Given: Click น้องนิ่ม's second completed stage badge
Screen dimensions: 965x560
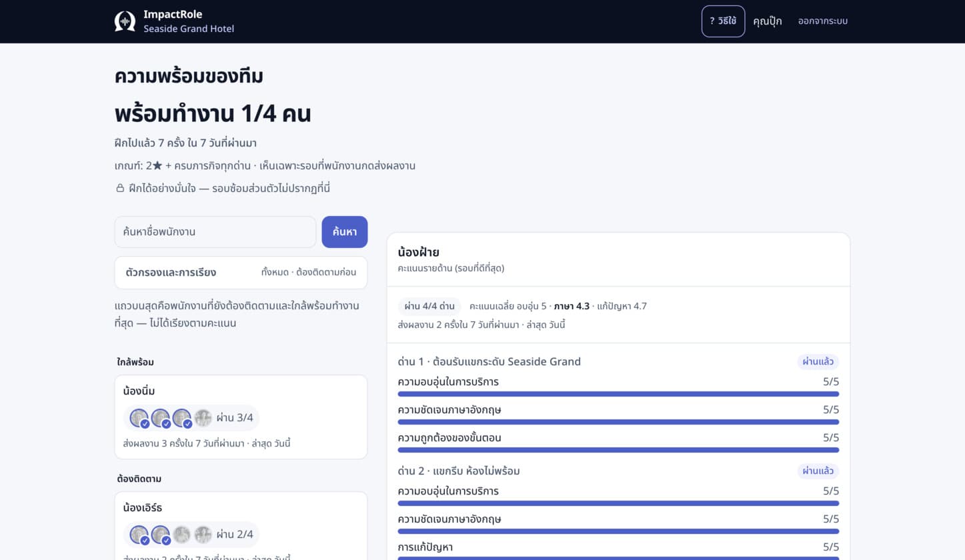Looking at the screenshot, I should click(161, 418).
